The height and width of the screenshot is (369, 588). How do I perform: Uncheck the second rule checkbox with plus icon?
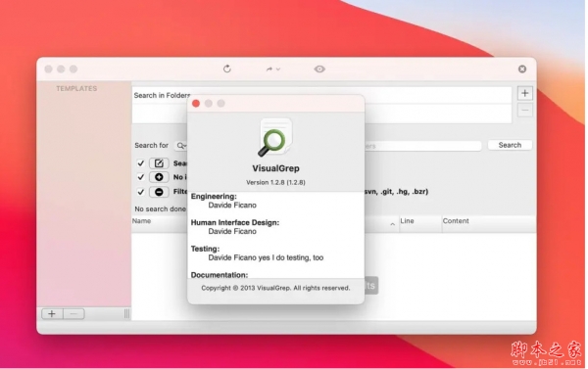140,177
